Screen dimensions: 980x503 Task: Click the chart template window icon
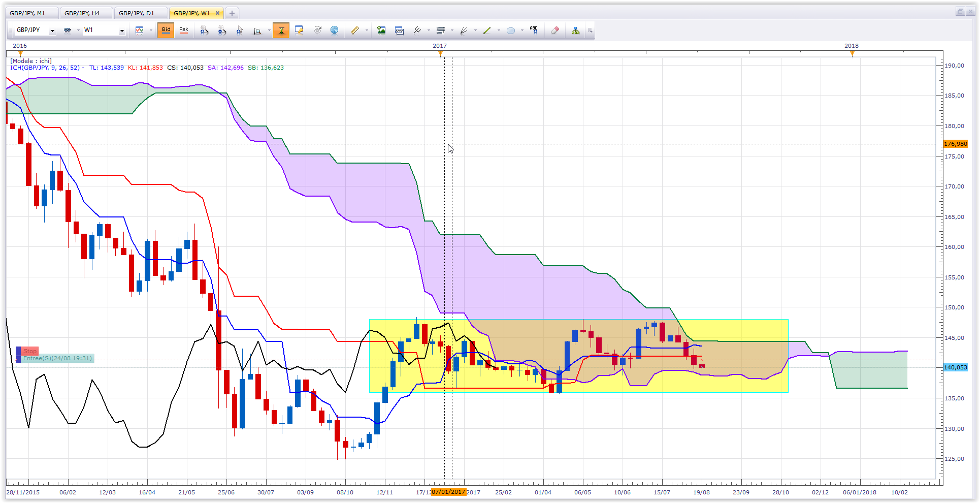tap(400, 30)
